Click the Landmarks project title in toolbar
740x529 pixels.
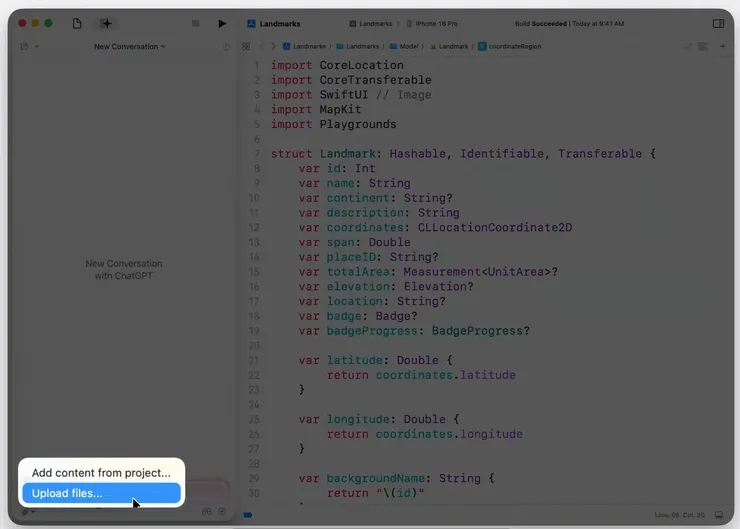click(280, 24)
